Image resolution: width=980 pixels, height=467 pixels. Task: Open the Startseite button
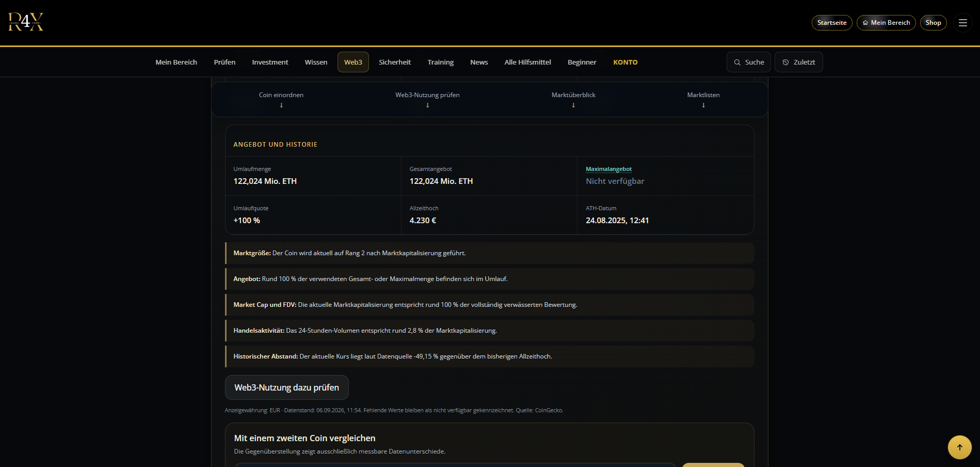tap(832, 23)
